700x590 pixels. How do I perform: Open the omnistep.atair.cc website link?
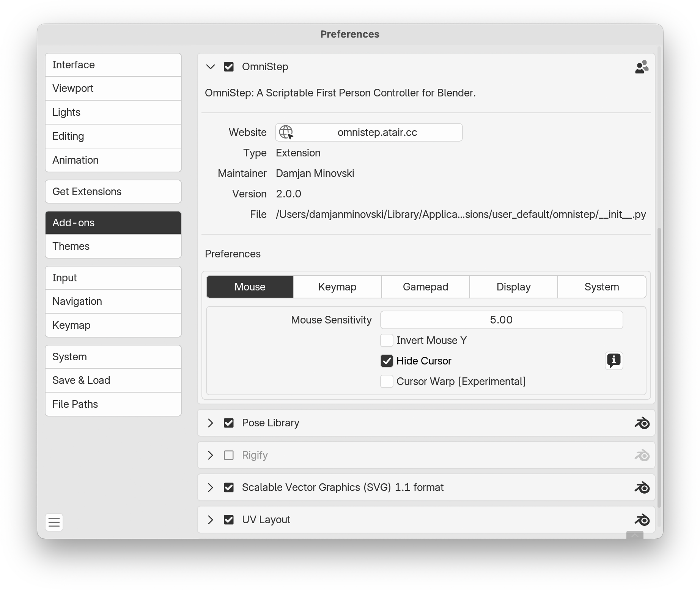[377, 133]
